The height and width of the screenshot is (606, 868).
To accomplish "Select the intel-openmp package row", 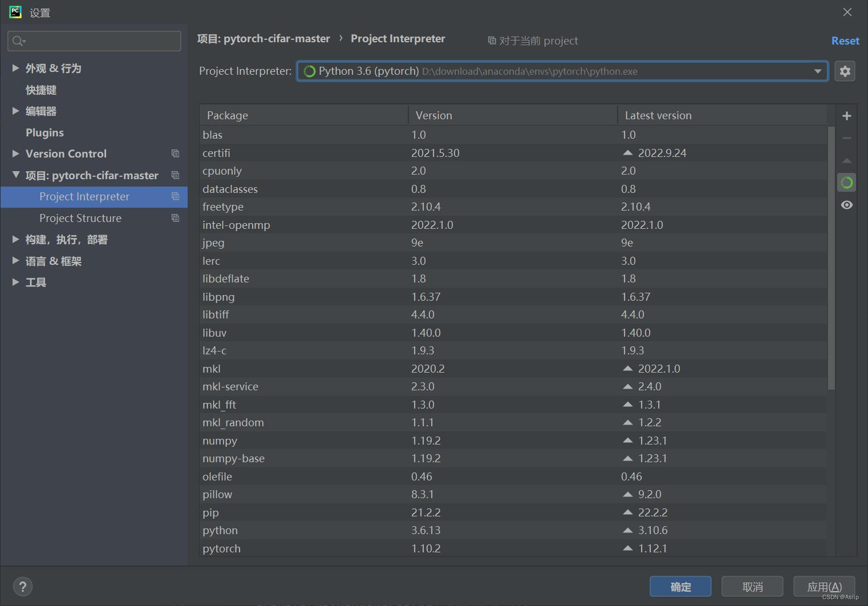I will coord(513,225).
